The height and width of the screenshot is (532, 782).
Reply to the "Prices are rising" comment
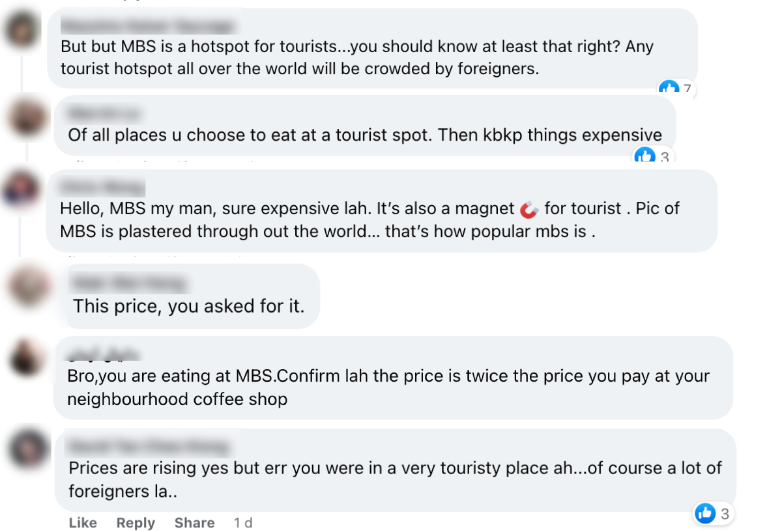(x=136, y=523)
